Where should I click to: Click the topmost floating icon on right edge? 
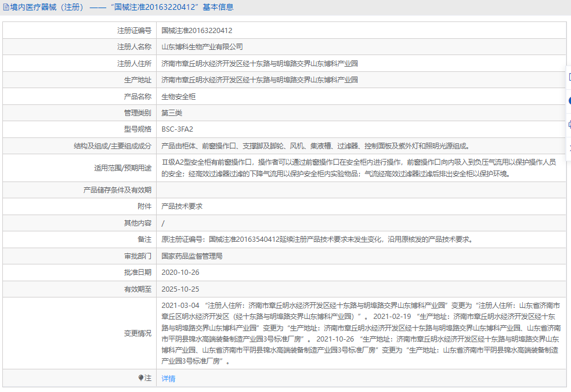[x=569, y=77]
